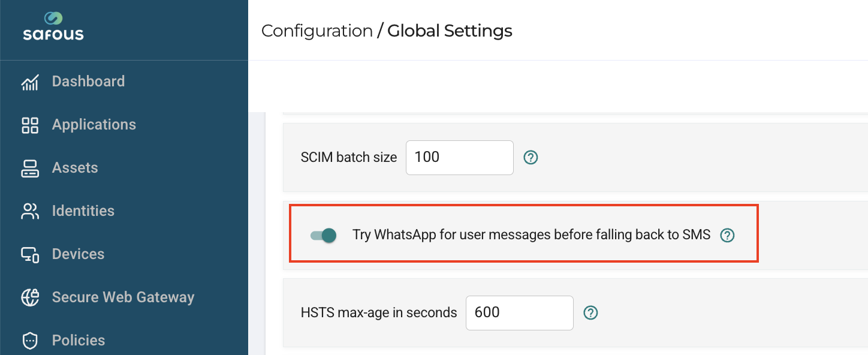Click the Configuration breadcrumb link

point(317,31)
